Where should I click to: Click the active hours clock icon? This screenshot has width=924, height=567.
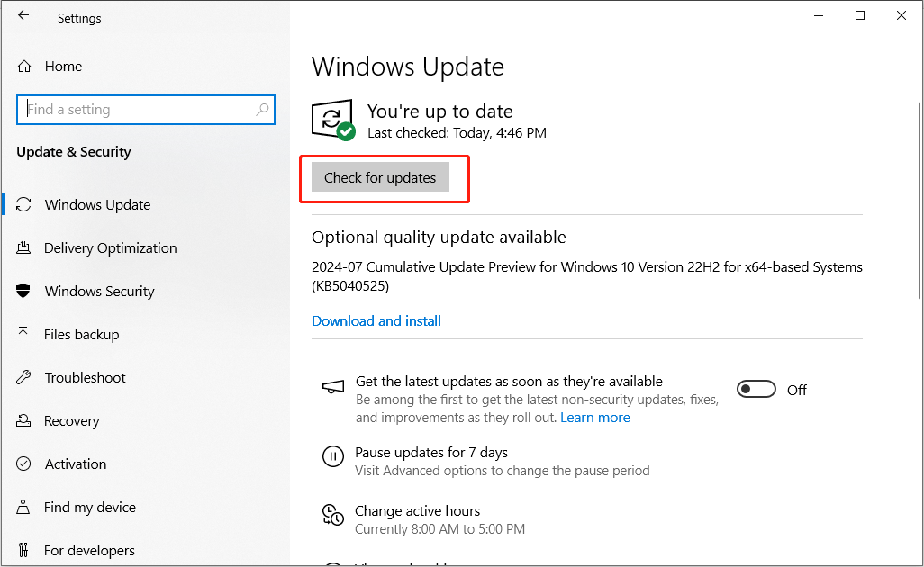(333, 515)
